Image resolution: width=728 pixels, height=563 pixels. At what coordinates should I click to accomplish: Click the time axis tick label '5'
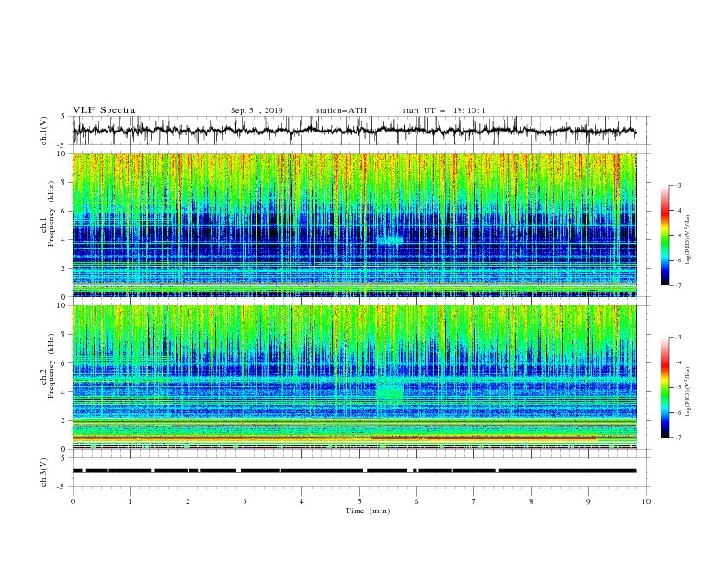click(359, 501)
